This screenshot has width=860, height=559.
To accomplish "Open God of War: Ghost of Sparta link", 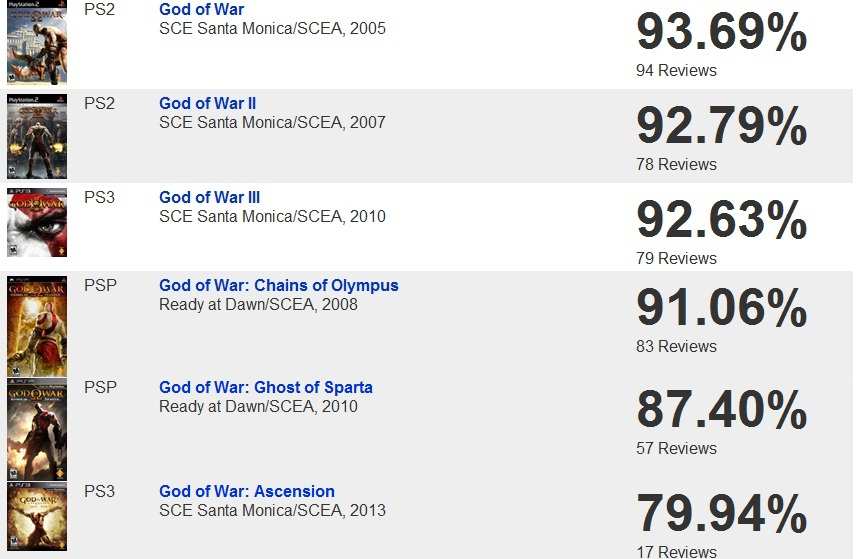I will tap(265, 387).
